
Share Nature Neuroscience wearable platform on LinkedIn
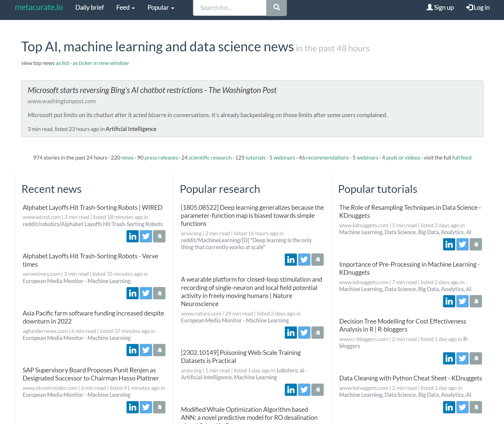291,332
